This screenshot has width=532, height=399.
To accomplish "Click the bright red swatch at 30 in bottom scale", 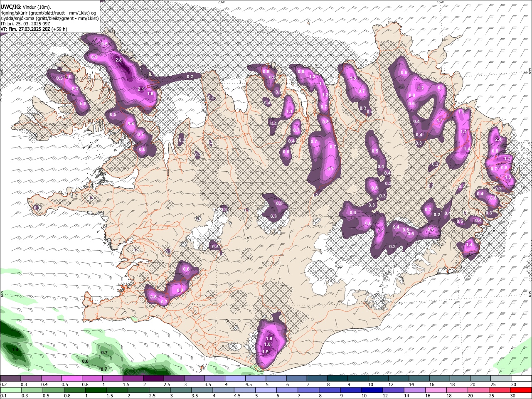I will [x=521, y=390].
